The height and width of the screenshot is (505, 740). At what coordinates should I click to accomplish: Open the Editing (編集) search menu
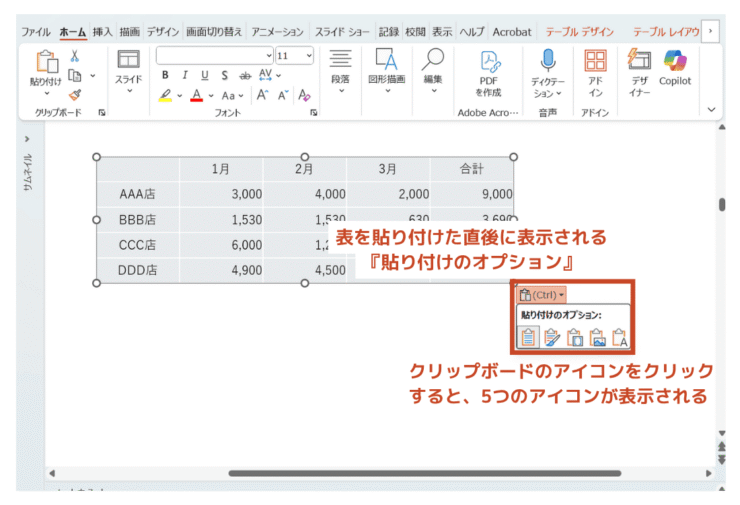click(x=433, y=71)
